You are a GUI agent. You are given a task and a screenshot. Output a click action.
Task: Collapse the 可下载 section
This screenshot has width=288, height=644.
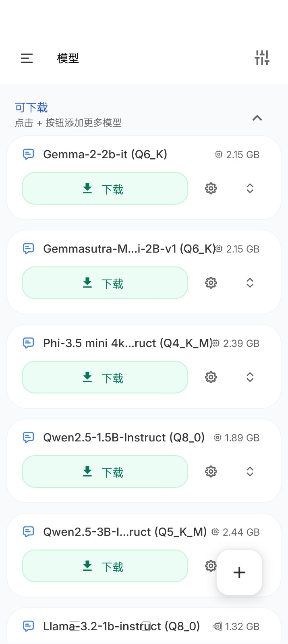pyautogui.click(x=257, y=118)
